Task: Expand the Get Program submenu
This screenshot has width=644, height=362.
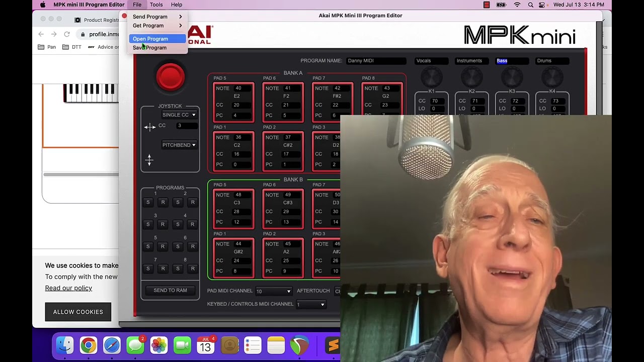Action: coord(157,26)
